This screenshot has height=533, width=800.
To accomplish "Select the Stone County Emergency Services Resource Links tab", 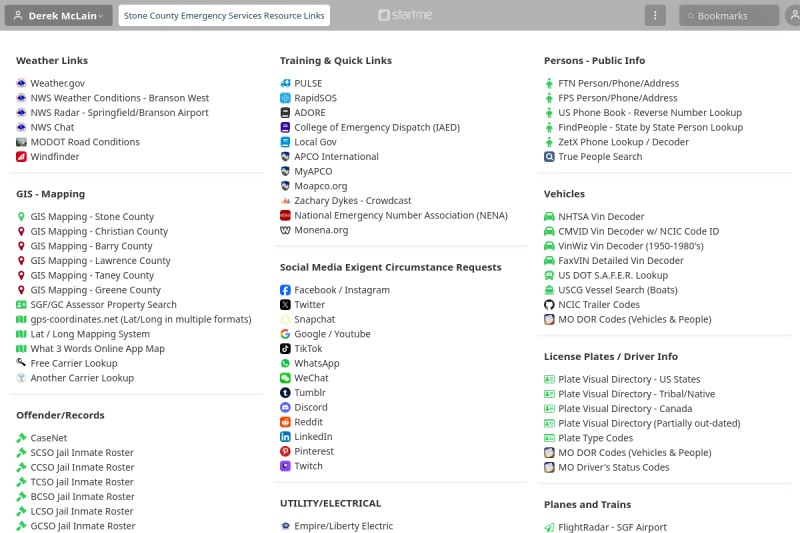I will 224,15.
